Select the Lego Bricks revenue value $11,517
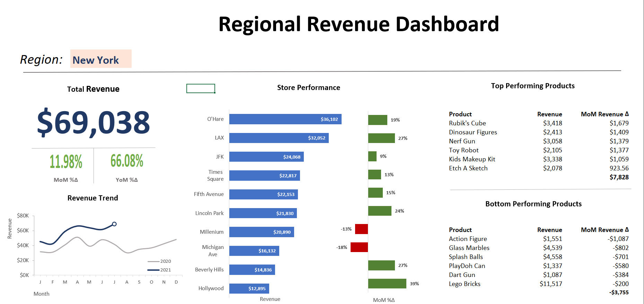The image size is (644, 304). pos(551,284)
